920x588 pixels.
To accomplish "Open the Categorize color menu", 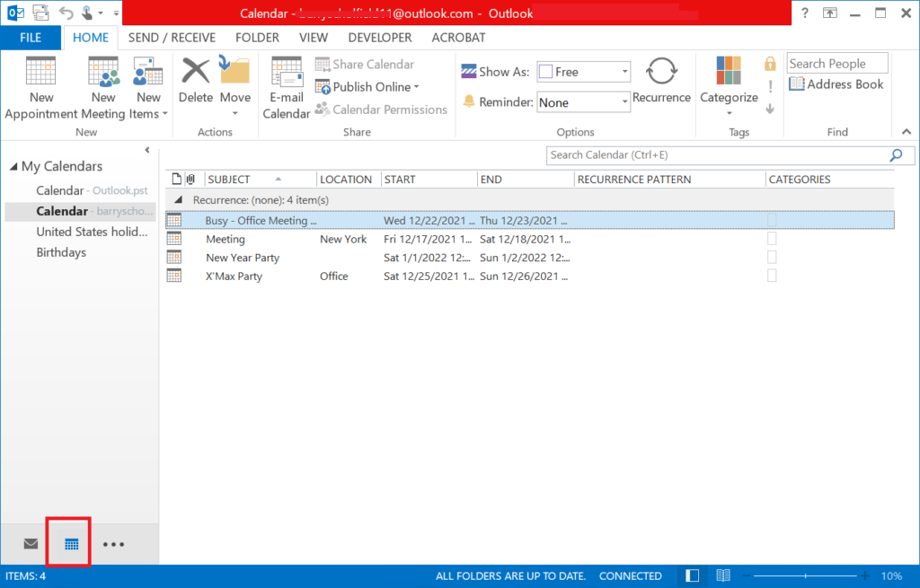I will pyautogui.click(x=729, y=72).
